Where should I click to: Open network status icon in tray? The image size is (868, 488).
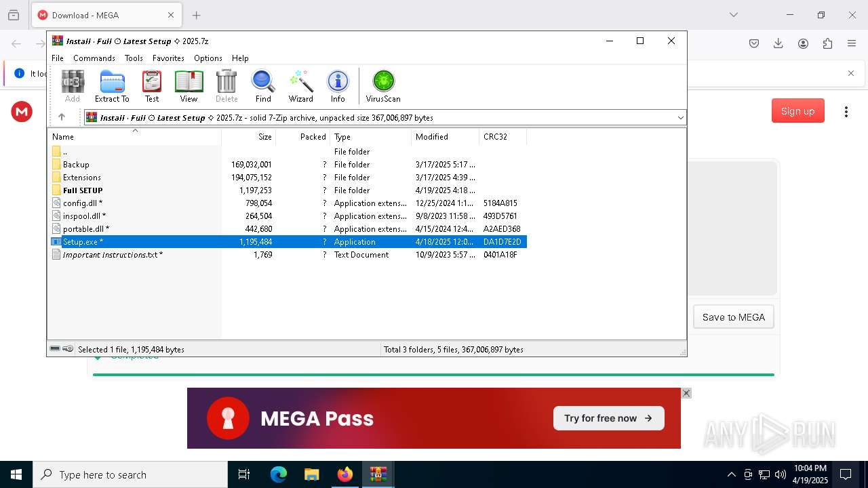764,474
